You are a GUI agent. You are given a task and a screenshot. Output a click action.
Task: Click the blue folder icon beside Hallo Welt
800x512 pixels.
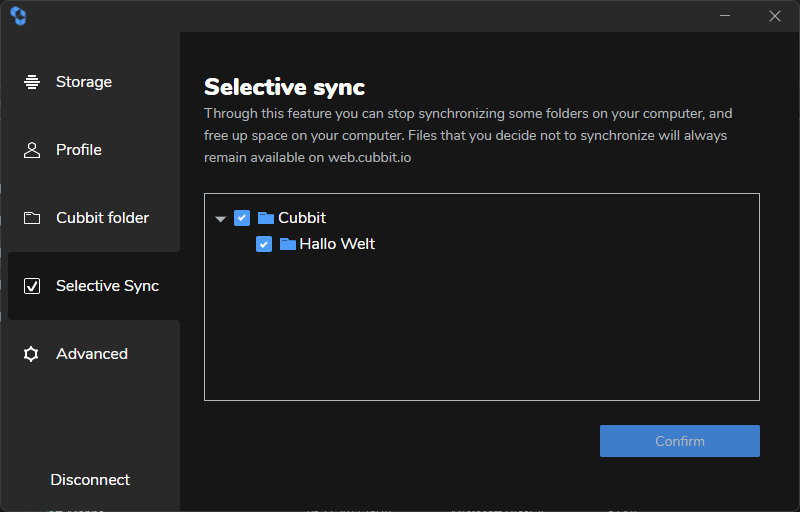coord(288,244)
